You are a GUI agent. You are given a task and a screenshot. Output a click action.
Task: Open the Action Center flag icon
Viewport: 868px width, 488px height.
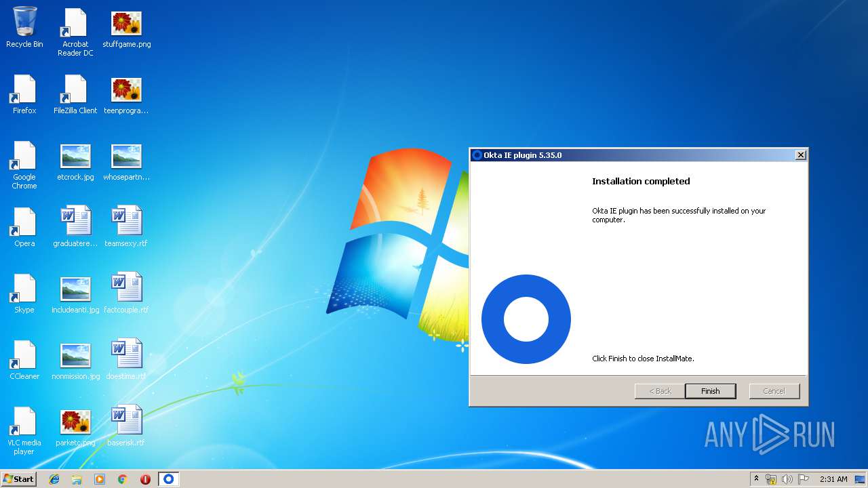pyautogui.click(x=803, y=479)
